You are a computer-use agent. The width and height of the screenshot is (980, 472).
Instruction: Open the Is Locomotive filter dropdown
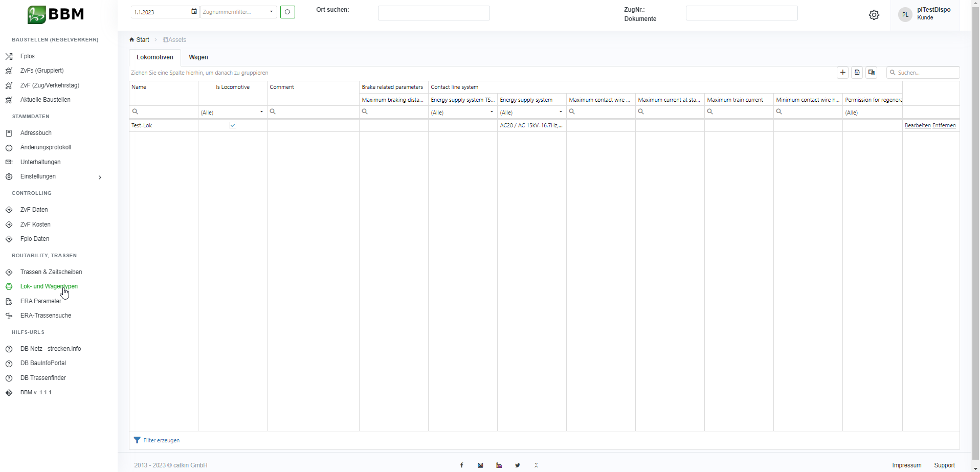[x=261, y=112]
